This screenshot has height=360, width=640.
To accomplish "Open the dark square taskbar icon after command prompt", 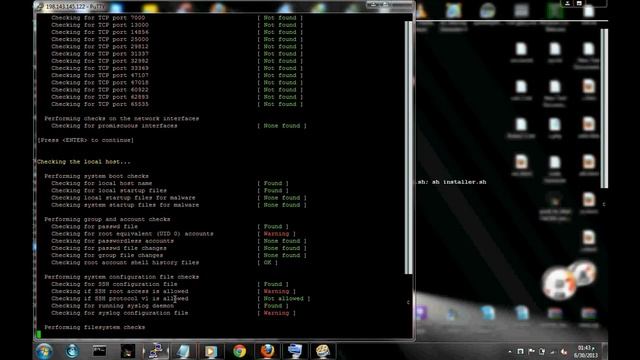I will click(127, 351).
